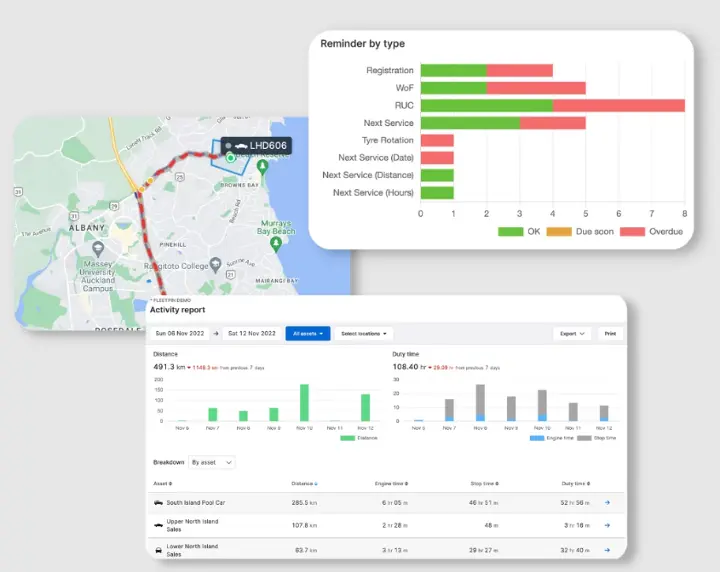The width and height of the screenshot is (720, 572).
Task: Open the Breakdown By asset dropdown
Action: 212,462
